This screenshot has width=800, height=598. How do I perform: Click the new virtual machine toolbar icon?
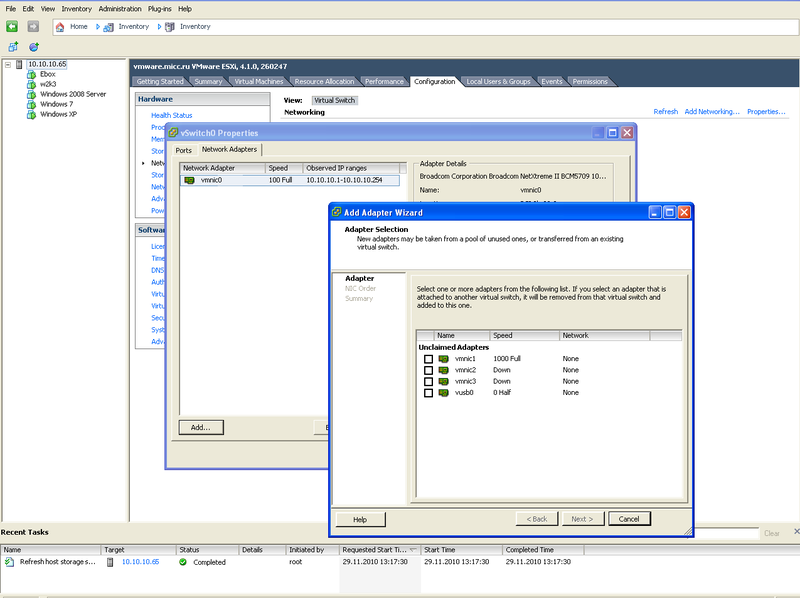[x=13, y=47]
